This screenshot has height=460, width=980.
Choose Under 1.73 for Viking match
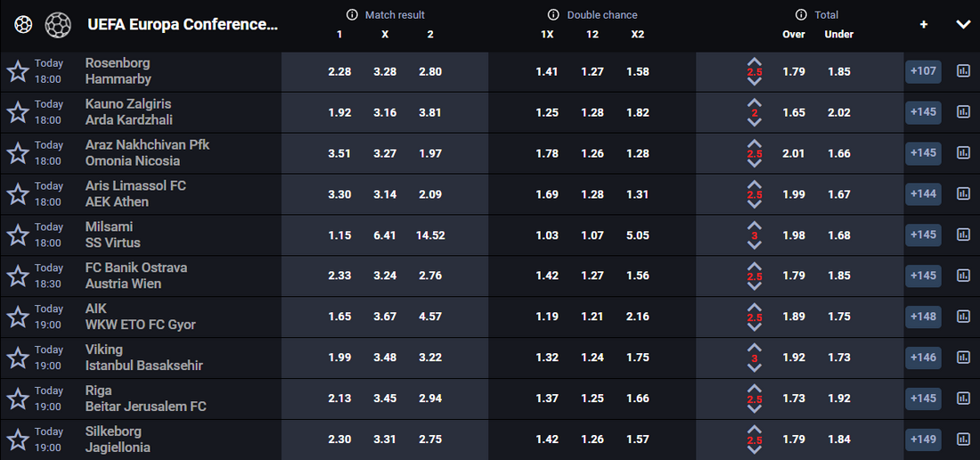838,357
